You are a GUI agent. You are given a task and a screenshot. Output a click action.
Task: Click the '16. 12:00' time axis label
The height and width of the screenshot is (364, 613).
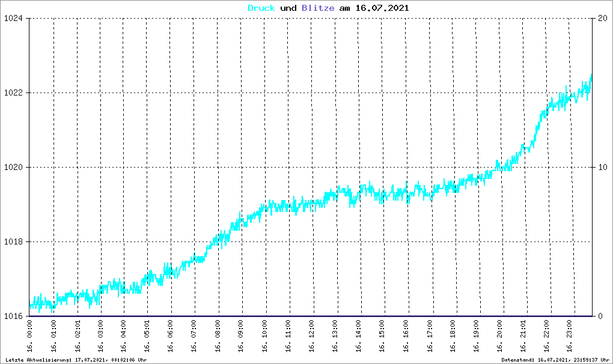point(312,336)
